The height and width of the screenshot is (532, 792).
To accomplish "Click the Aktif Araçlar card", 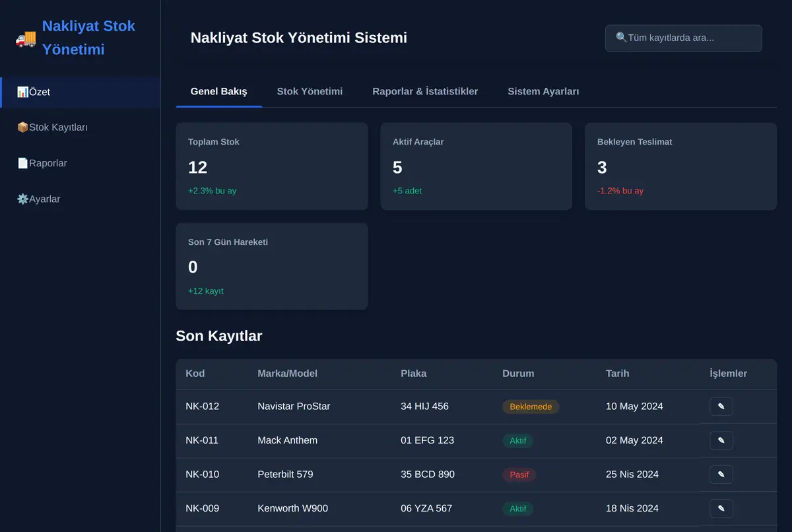I will pos(477,166).
